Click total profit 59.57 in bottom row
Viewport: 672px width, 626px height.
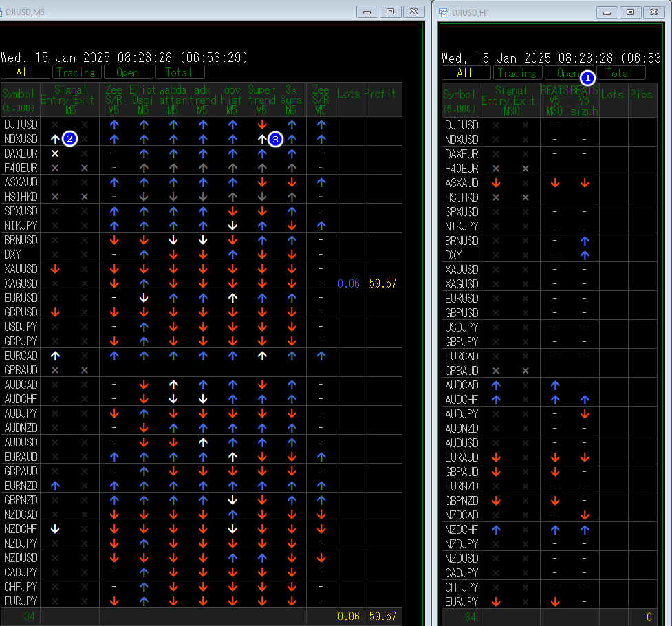(382, 616)
